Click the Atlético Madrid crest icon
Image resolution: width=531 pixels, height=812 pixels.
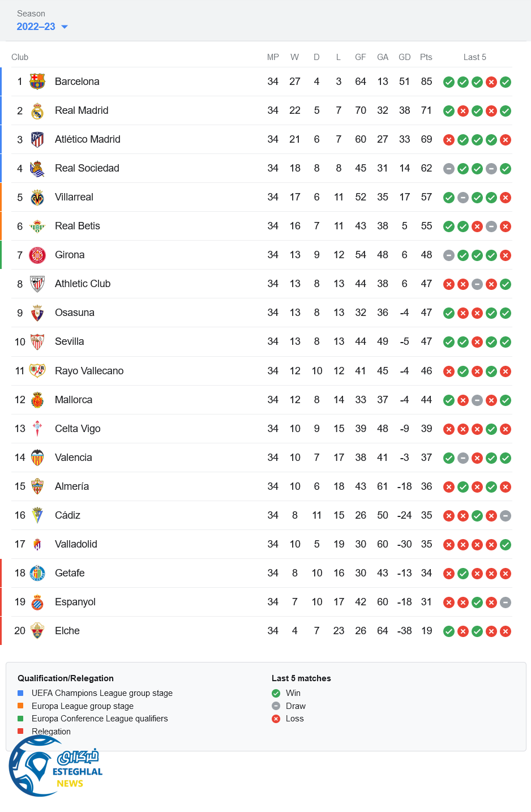click(x=37, y=139)
